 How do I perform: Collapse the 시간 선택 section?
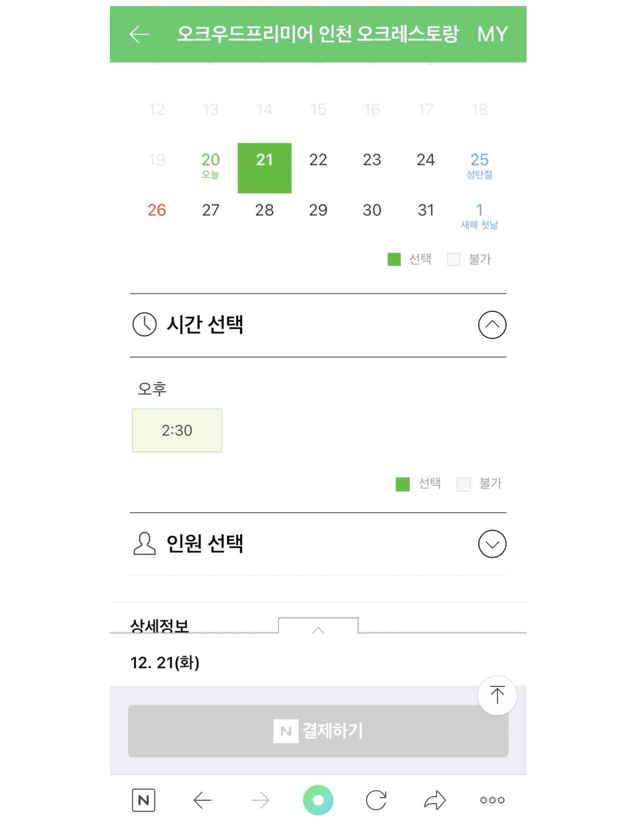(x=492, y=324)
